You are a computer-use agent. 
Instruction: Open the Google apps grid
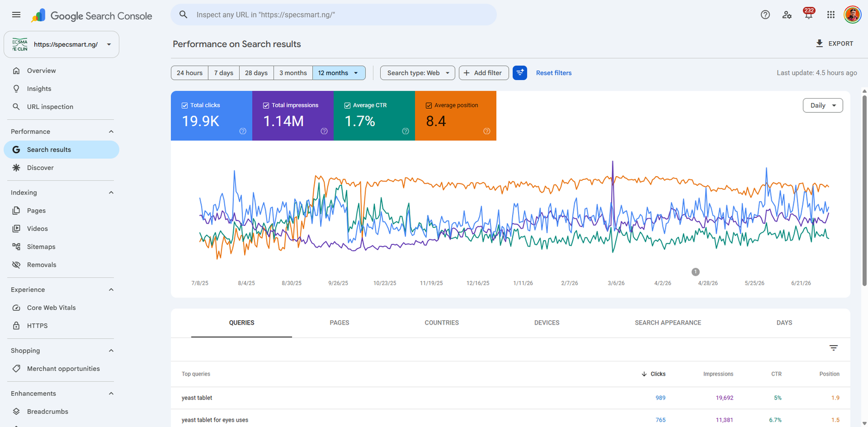click(831, 15)
